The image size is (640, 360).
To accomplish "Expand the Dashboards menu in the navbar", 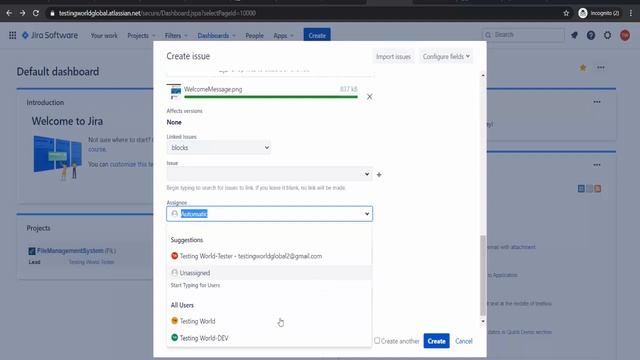I will [x=216, y=36].
